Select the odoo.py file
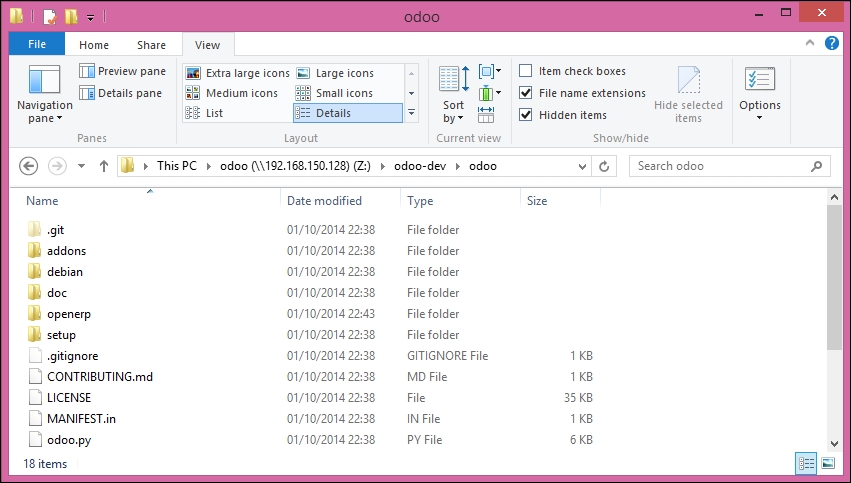 (x=68, y=440)
